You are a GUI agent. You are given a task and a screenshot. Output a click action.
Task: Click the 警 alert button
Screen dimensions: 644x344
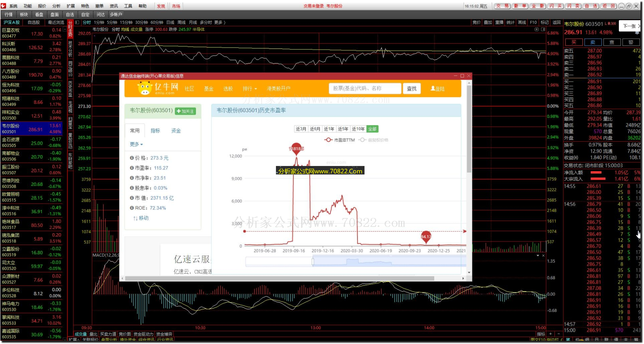631,42
